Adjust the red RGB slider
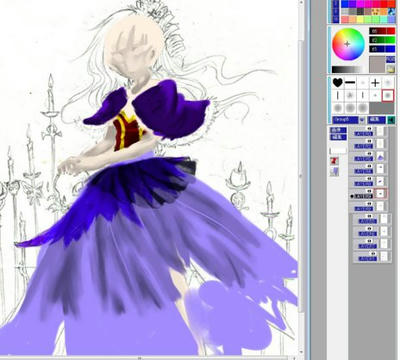400x360 pixels. [x=382, y=31]
